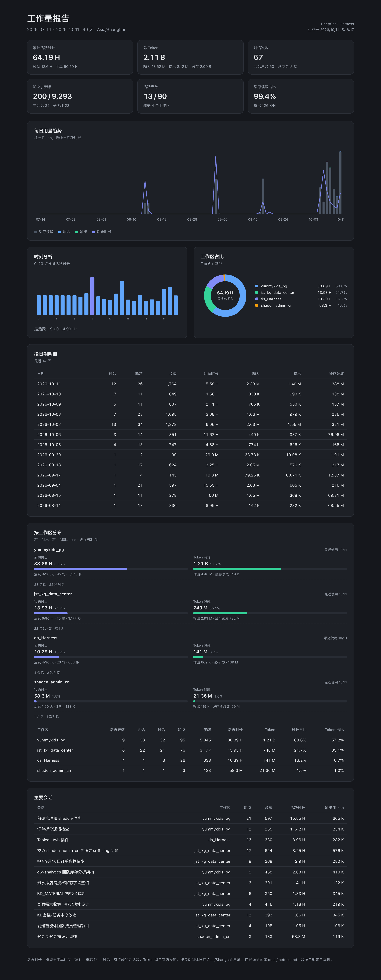Open the 订单拆分逻辑检查 session row

coord(190,829)
